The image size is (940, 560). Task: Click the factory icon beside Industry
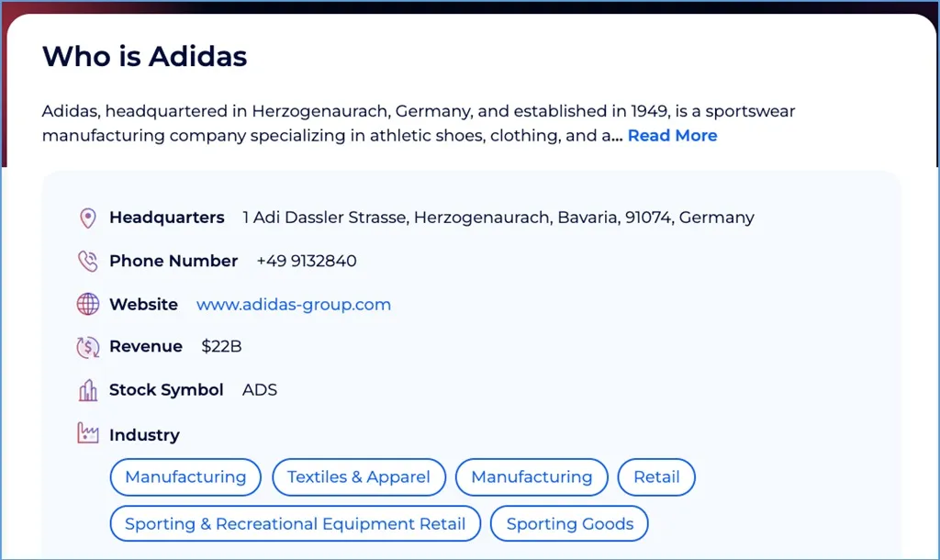point(87,432)
